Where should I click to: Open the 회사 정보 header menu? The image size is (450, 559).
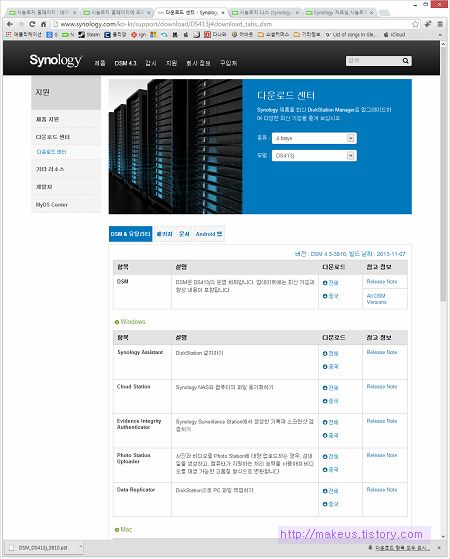tap(198, 63)
